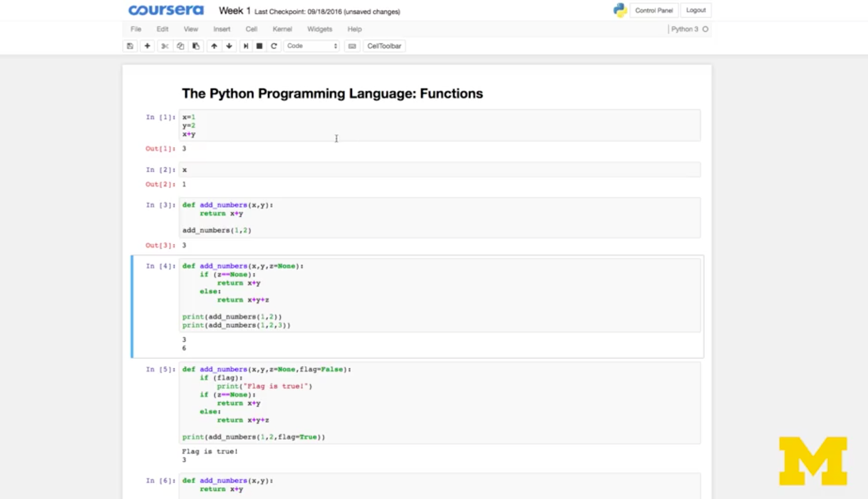Click inside code cell In [6]
Viewport: 868px width, 499px height.
click(x=440, y=485)
